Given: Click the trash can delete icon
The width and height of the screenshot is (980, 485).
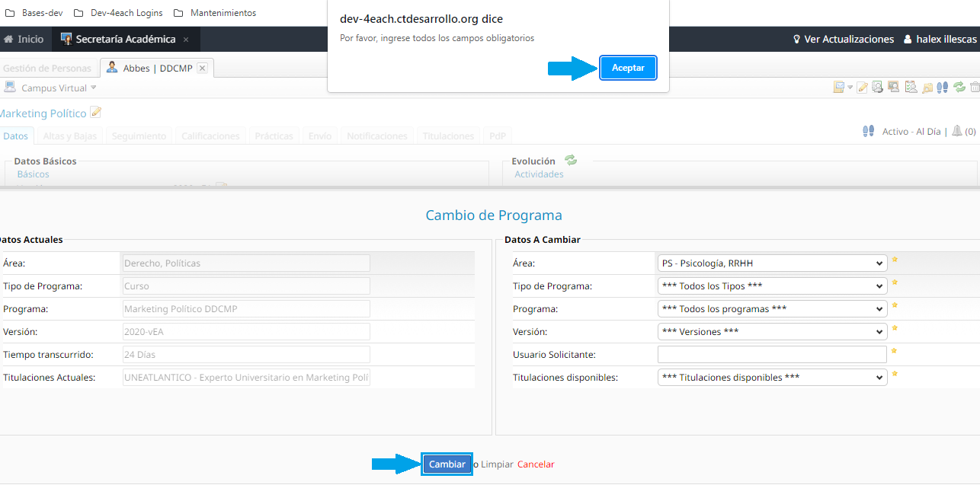Looking at the screenshot, I should 975,88.
